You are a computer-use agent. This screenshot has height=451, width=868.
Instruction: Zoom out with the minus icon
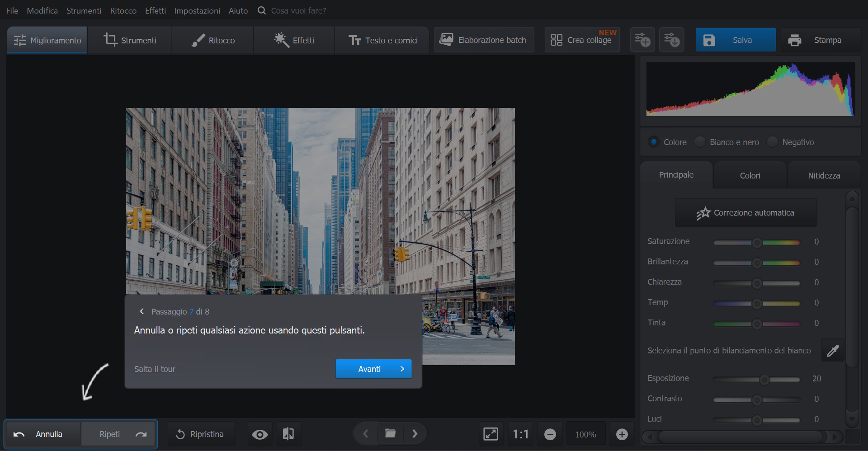pos(550,434)
